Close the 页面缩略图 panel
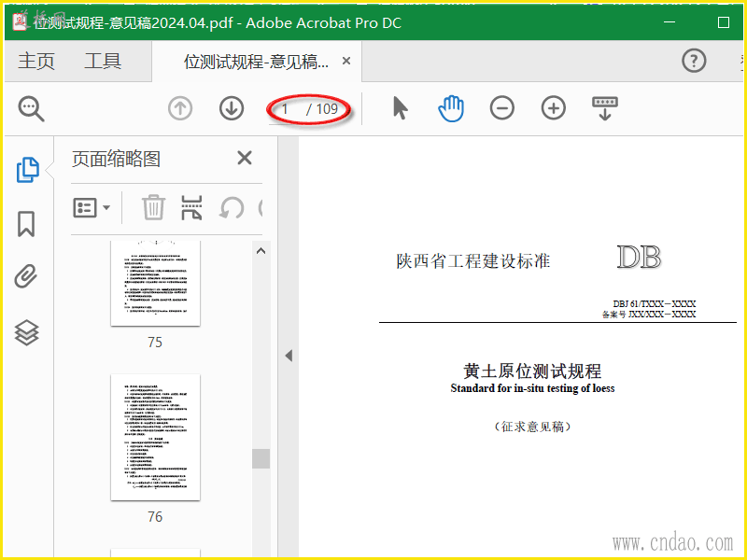The width and height of the screenshot is (747, 560). pyautogui.click(x=245, y=158)
